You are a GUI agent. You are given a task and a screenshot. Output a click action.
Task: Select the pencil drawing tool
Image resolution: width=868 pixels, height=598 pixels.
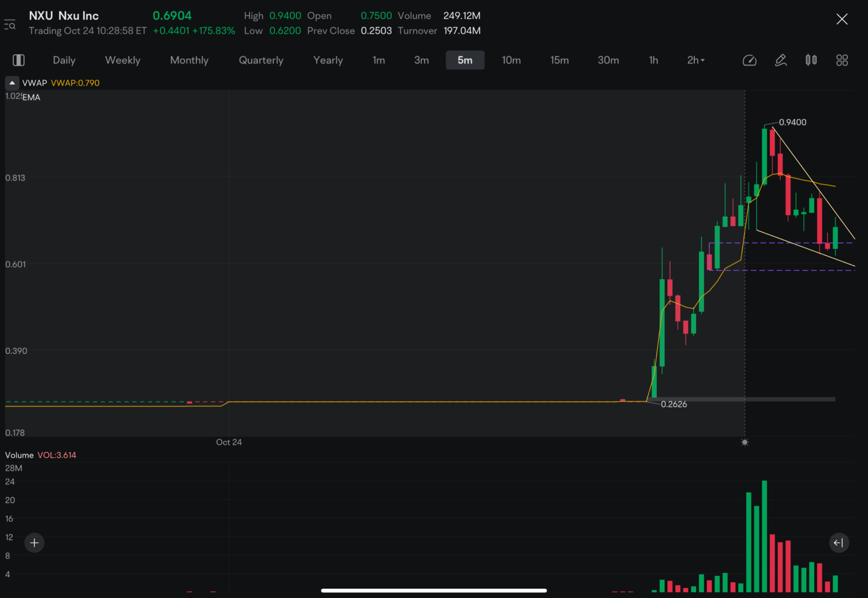point(781,60)
